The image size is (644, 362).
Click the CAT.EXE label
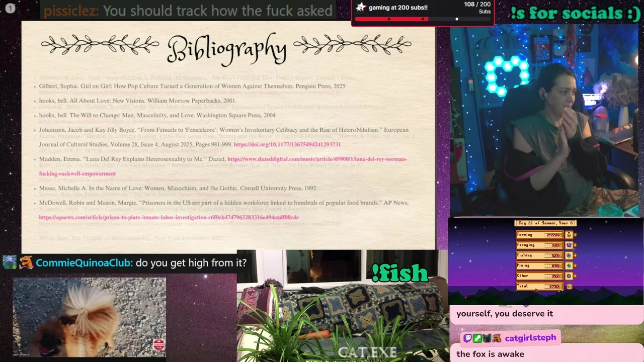tap(367, 352)
